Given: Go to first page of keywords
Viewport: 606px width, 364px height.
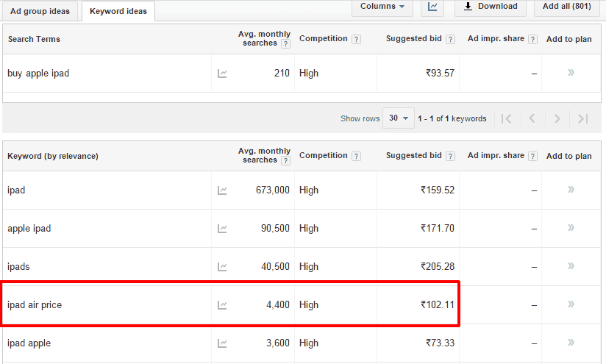Looking at the screenshot, I should (506, 118).
